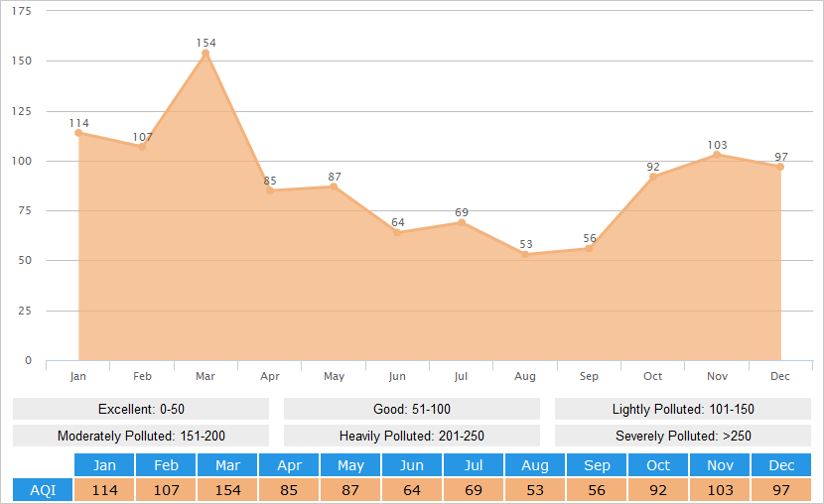The height and width of the screenshot is (504, 824).
Task: Select the Good: 51-100 legend box
Action: click(x=412, y=409)
